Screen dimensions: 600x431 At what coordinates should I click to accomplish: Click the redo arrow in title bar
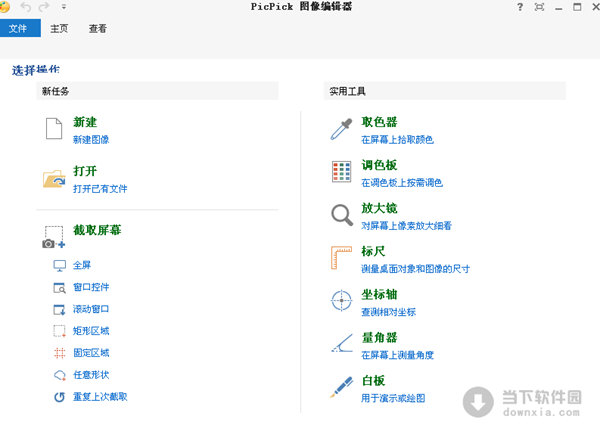click(x=44, y=7)
